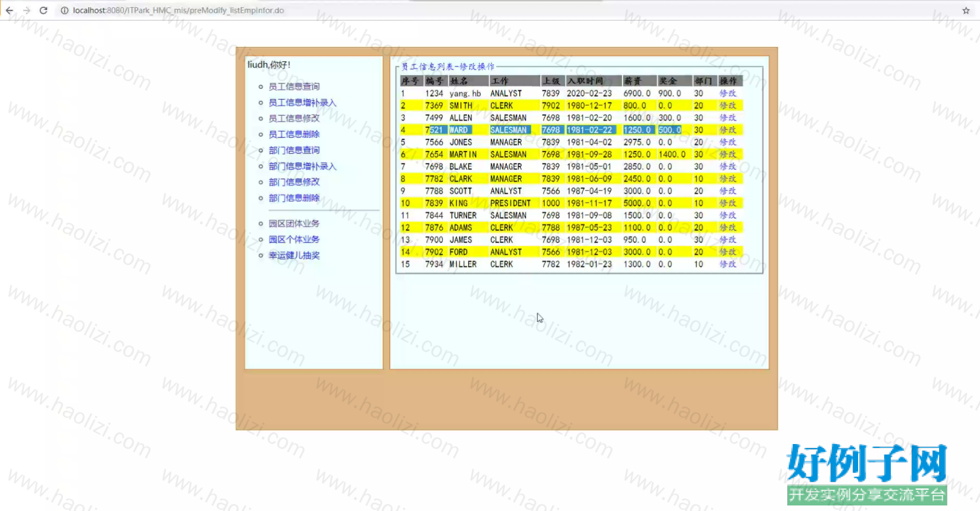Click the name cell yang.hb
The image size is (980, 511).
click(x=465, y=94)
